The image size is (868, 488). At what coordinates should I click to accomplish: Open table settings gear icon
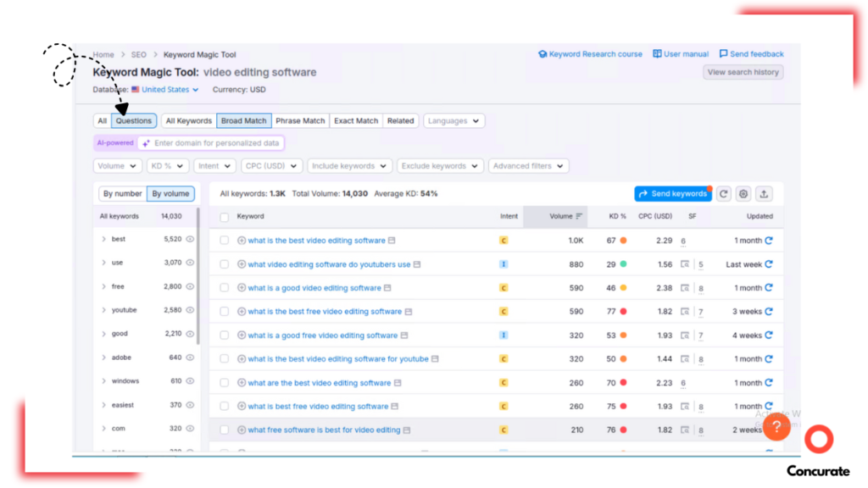pyautogui.click(x=743, y=194)
